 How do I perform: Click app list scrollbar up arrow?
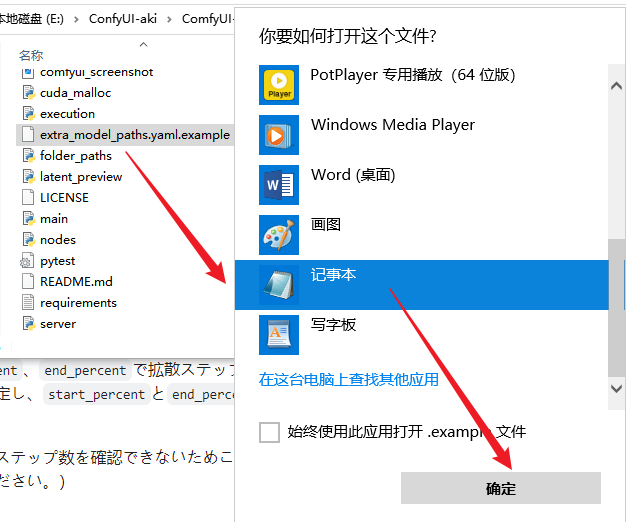(616, 85)
